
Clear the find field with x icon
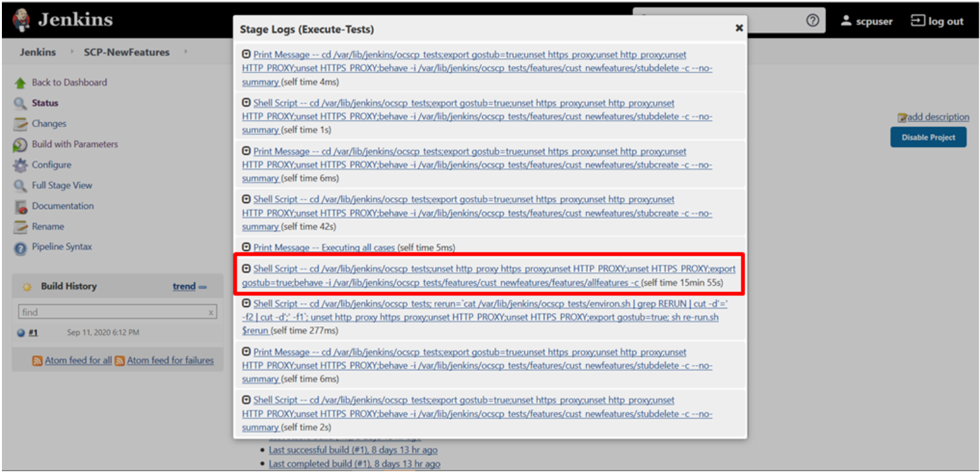(211, 313)
